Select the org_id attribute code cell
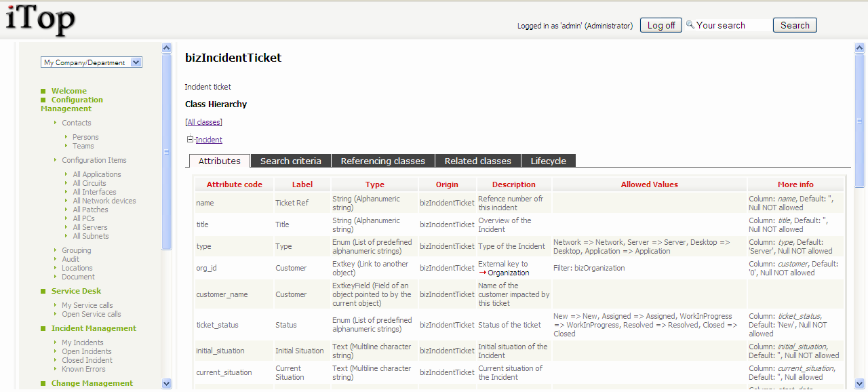 tap(235, 268)
